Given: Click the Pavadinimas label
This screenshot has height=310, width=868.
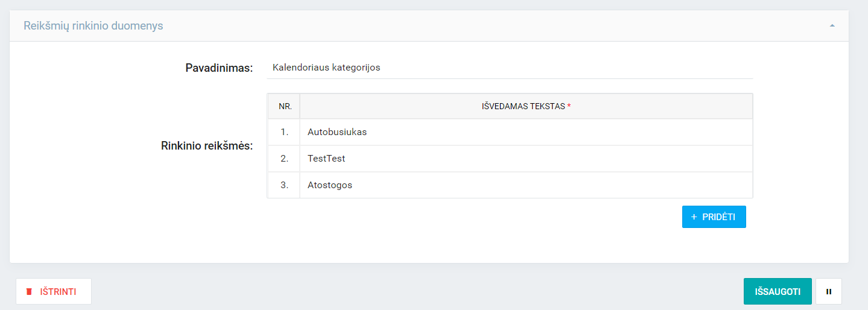Looking at the screenshot, I should [218, 68].
